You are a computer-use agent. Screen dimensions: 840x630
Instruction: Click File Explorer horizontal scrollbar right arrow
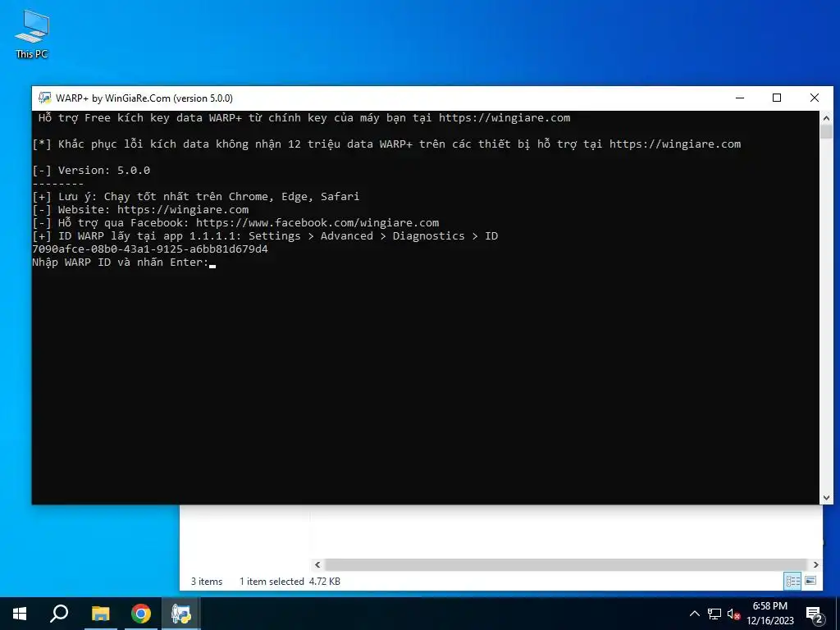coord(816,564)
